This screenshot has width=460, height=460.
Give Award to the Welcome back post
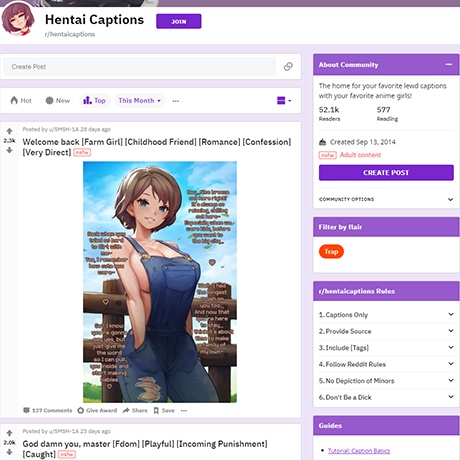pyautogui.click(x=97, y=410)
